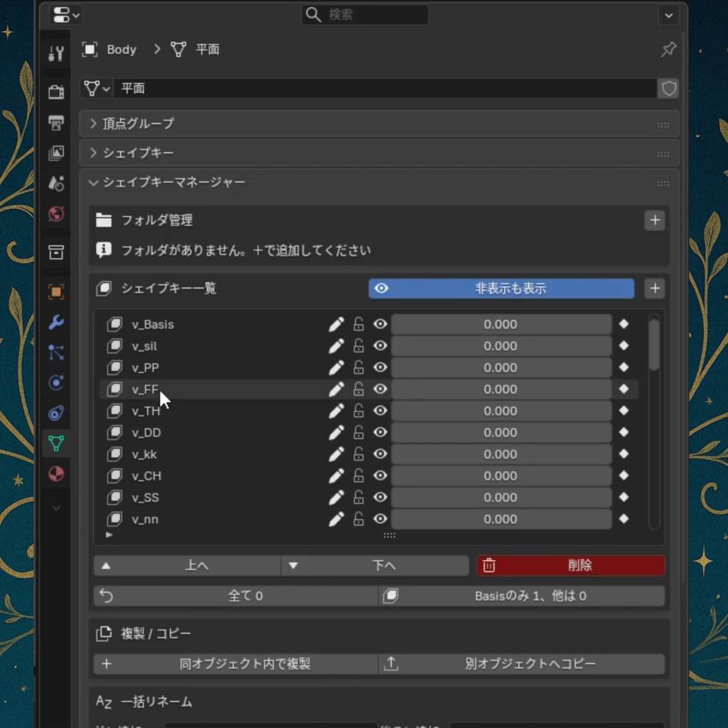The height and width of the screenshot is (728, 728).
Task: Set v_TH shape key value slider
Action: [x=500, y=410]
